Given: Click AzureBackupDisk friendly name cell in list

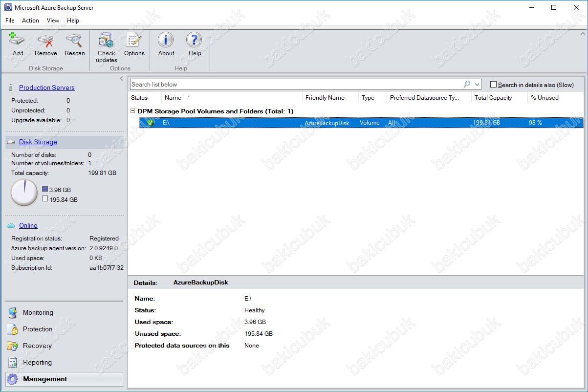Looking at the screenshot, I should (327, 123).
